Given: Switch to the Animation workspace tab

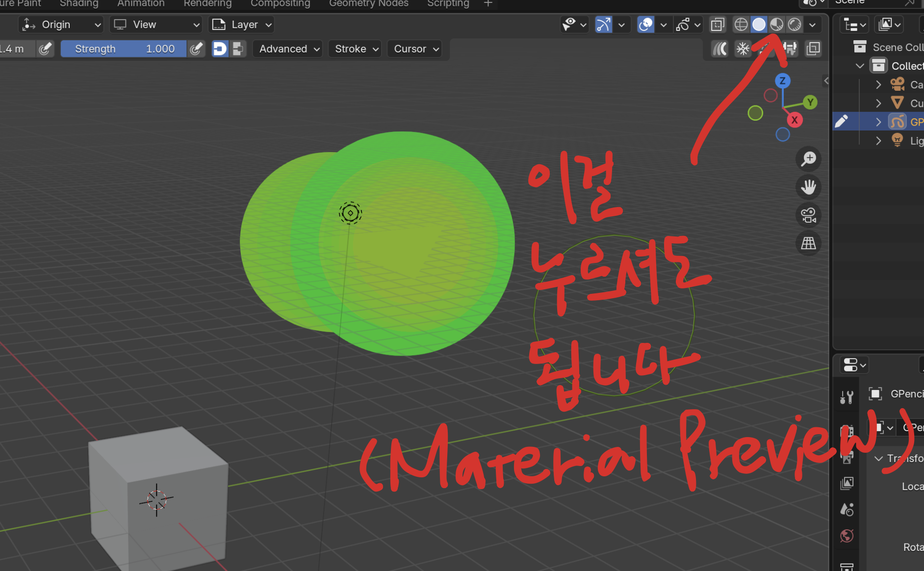Looking at the screenshot, I should pos(141,4).
